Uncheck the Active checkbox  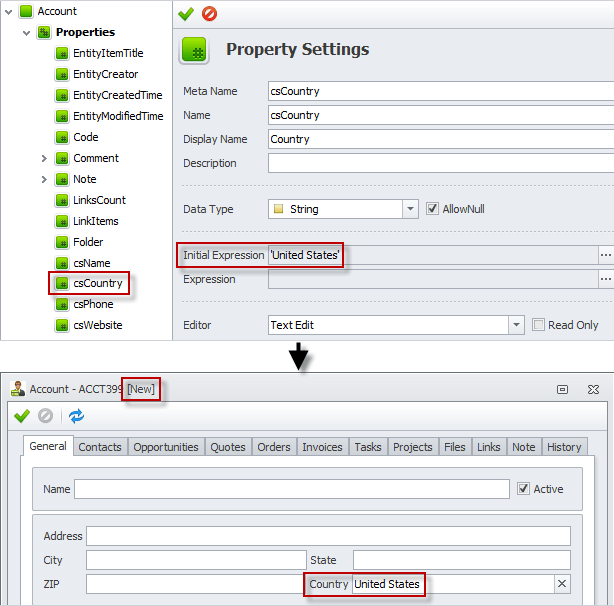[x=523, y=489]
